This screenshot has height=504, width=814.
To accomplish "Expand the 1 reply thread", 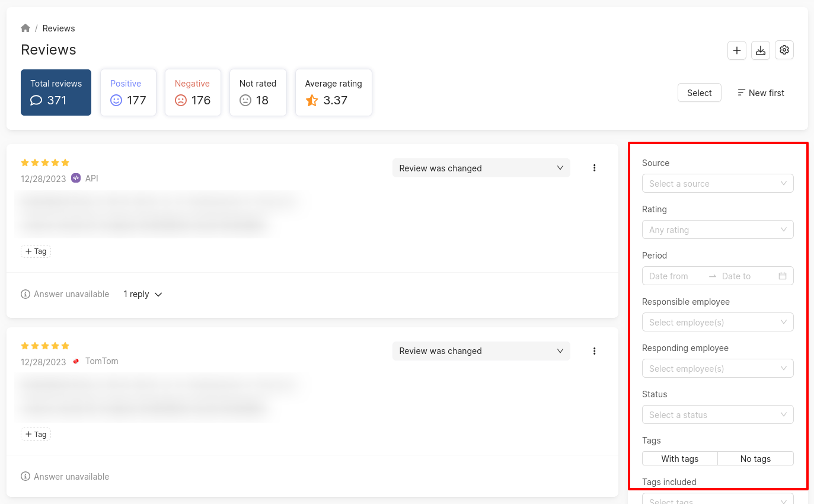I will [143, 294].
